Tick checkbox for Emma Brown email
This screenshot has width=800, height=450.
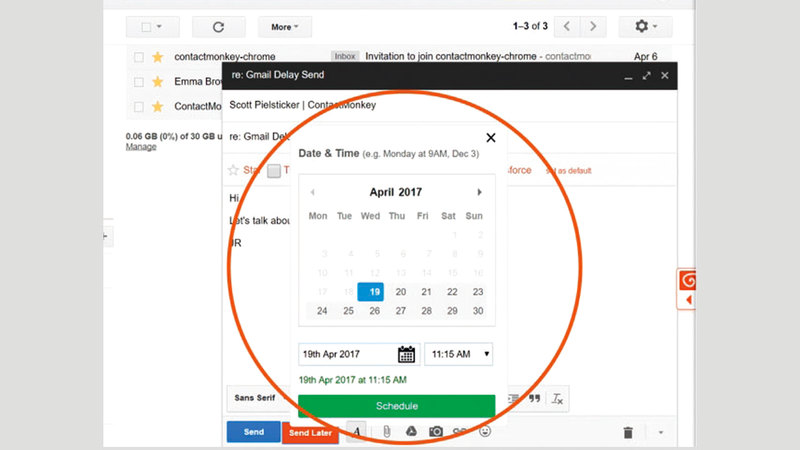[x=139, y=81]
